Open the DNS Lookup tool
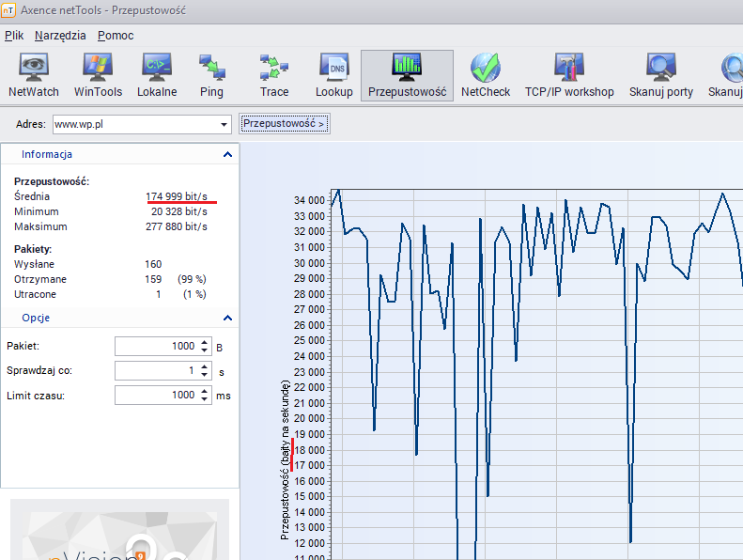 334,75
